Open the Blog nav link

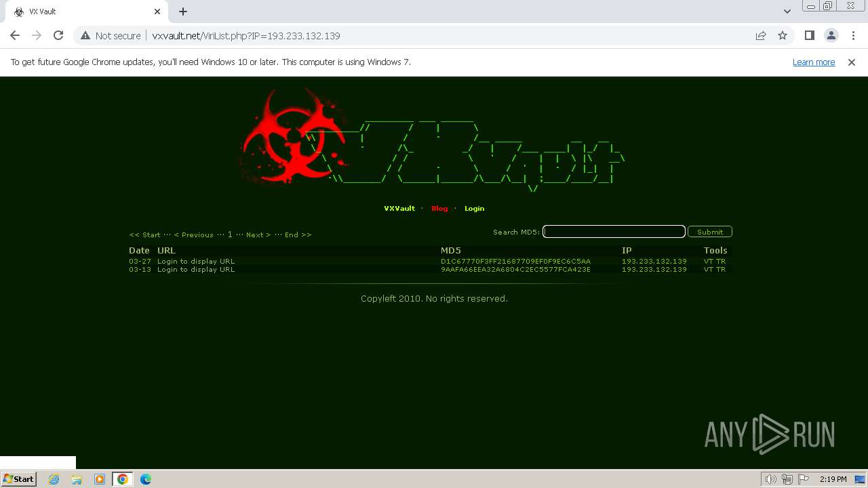coord(439,209)
